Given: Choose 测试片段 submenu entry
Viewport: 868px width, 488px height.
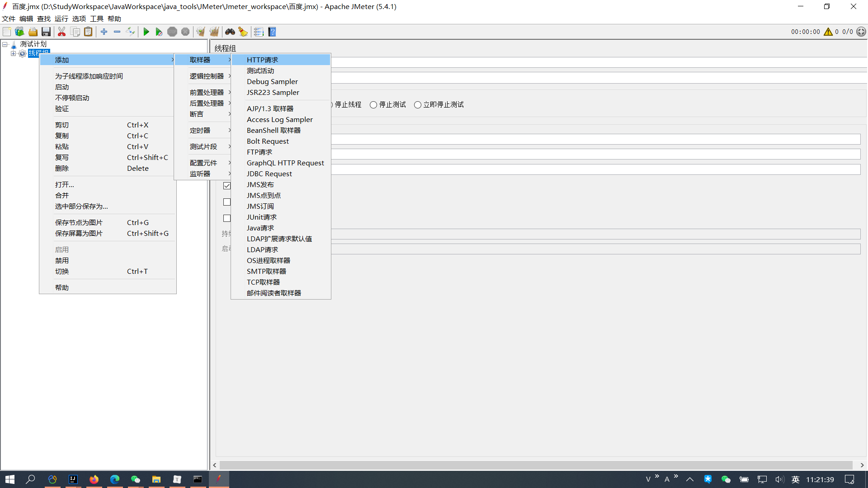Looking at the screenshot, I should tap(203, 146).
